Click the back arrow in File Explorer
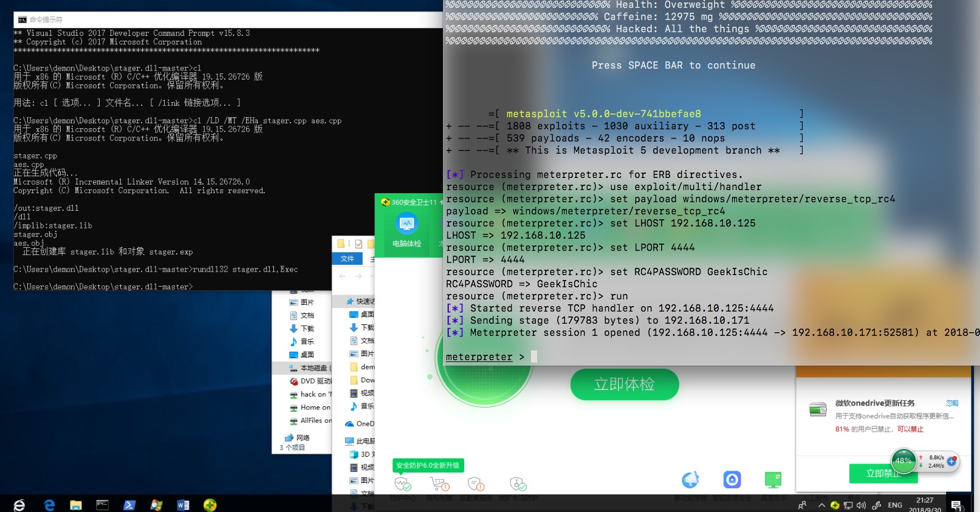The image size is (980, 512). (343, 276)
